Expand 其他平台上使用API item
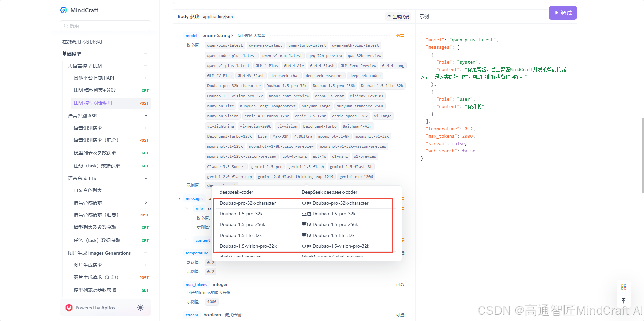The height and width of the screenshot is (321, 644). (146, 78)
